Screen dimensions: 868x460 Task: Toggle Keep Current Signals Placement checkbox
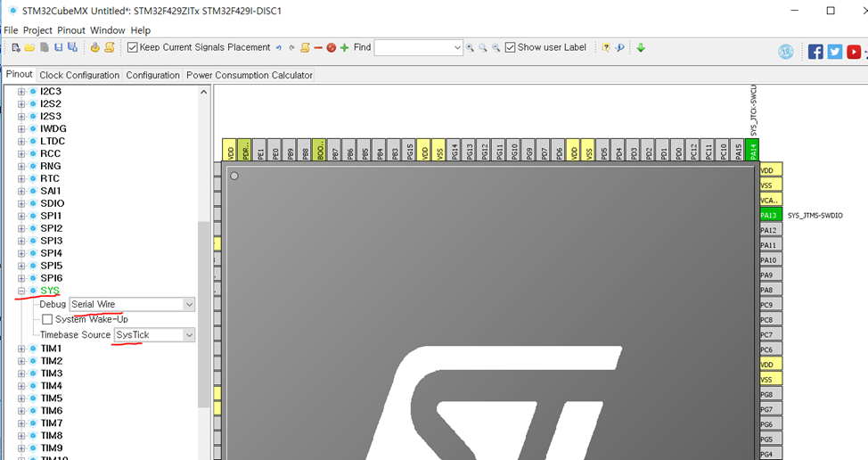point(132,47)
